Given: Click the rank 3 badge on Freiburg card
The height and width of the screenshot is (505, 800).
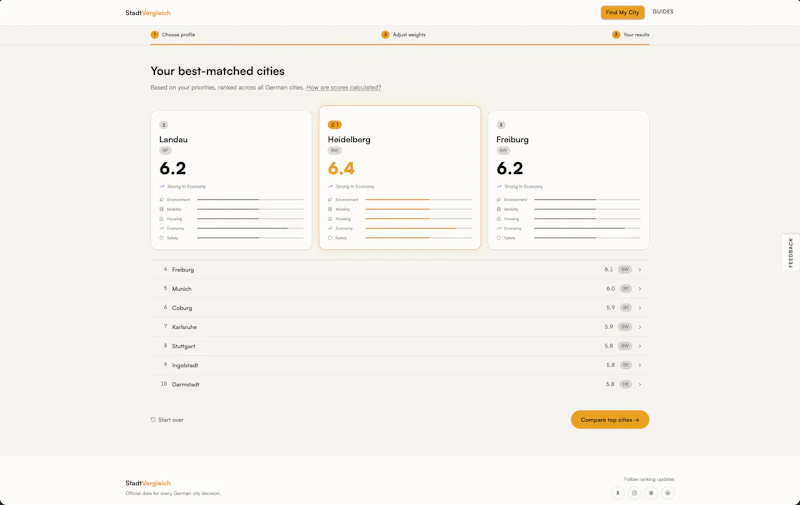Looking at the screenshot, I should point(501,125).
